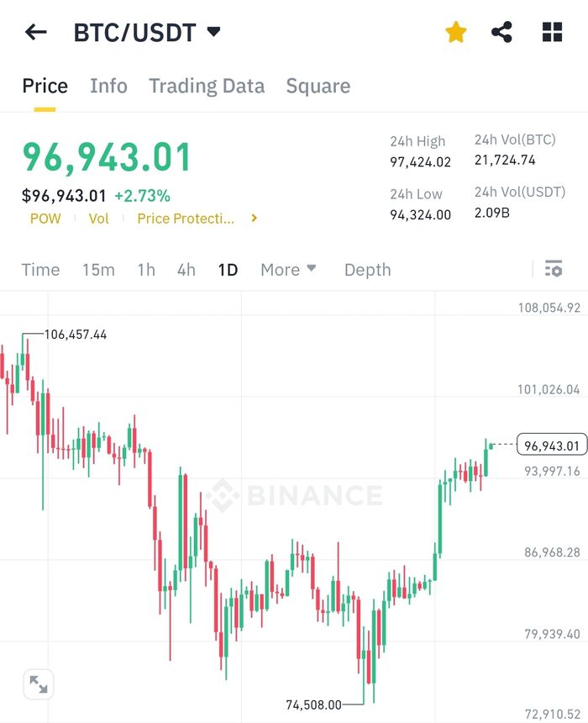Screen dimensions: 588x723
Task: Toggle the favorite star for BTC/USDT
Action: 456,33
